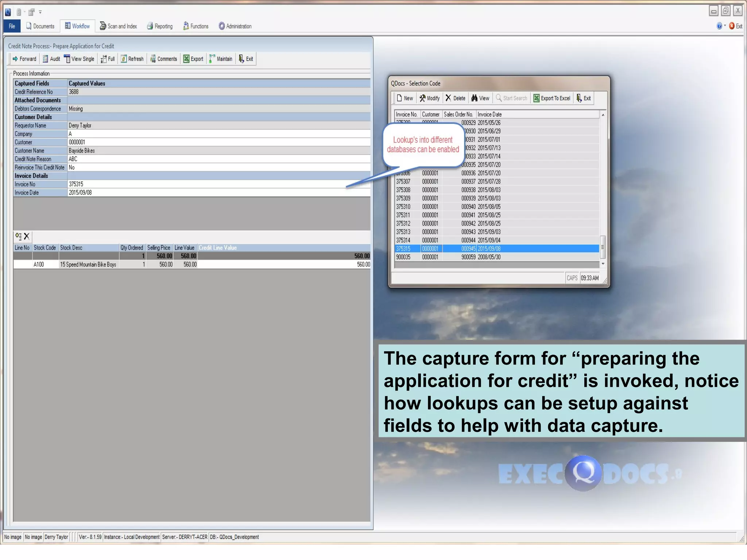747x560 pixels.
Task: Sort by Customer column in selection list
Action: (431, 114)
